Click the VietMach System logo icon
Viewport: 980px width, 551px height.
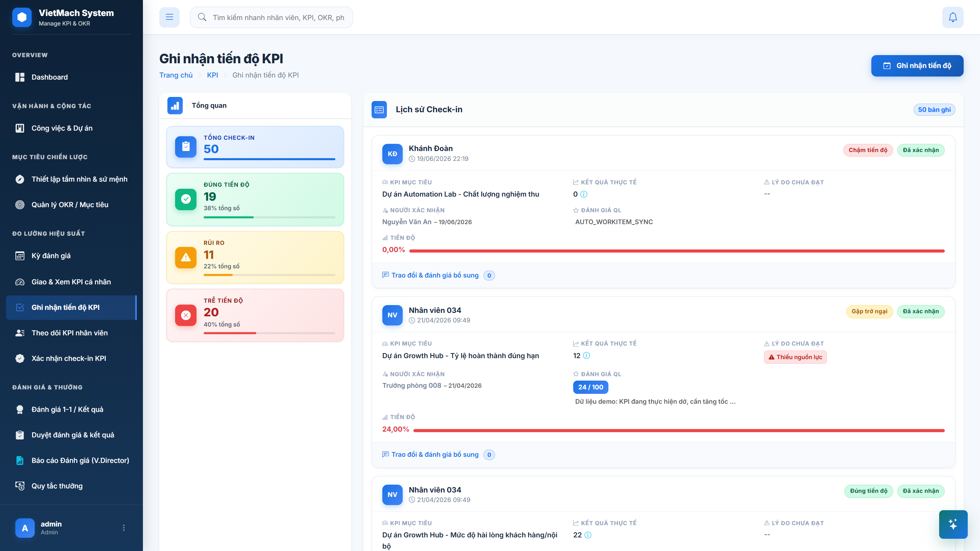[22, 17]
